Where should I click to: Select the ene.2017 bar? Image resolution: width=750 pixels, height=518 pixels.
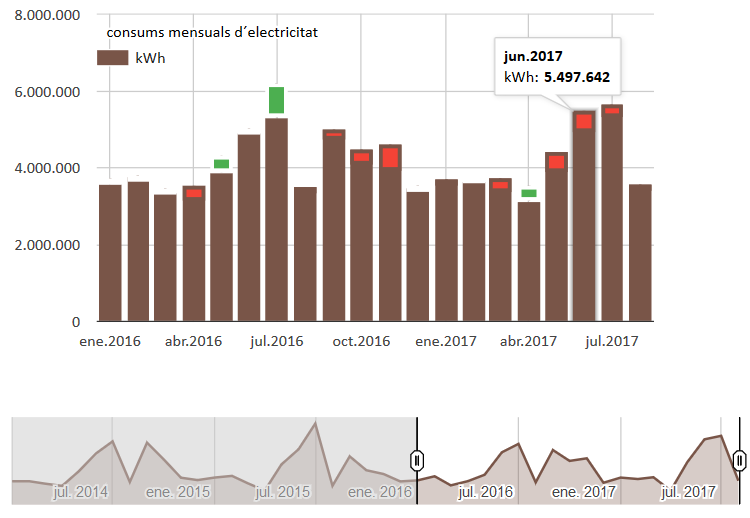pos(446,250)
